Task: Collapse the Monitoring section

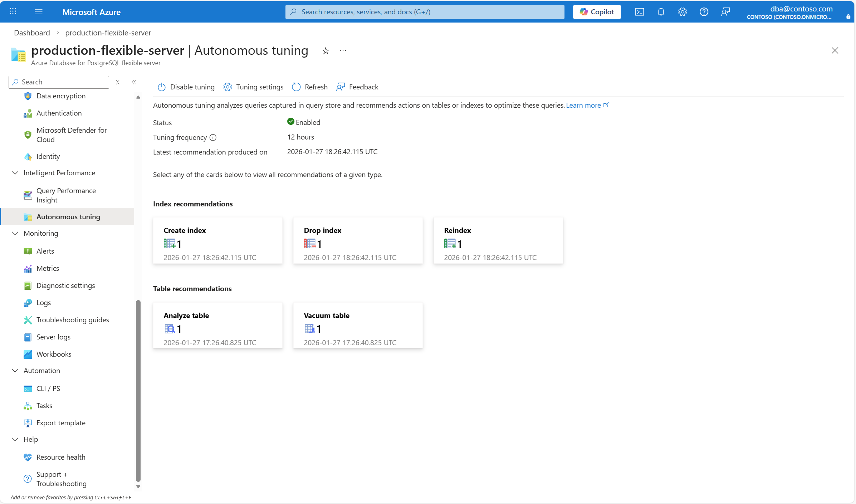Action: 15,233
